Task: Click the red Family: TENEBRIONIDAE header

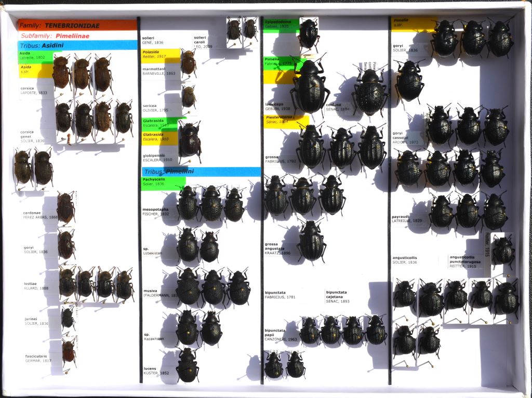Action: coord(77,25)
